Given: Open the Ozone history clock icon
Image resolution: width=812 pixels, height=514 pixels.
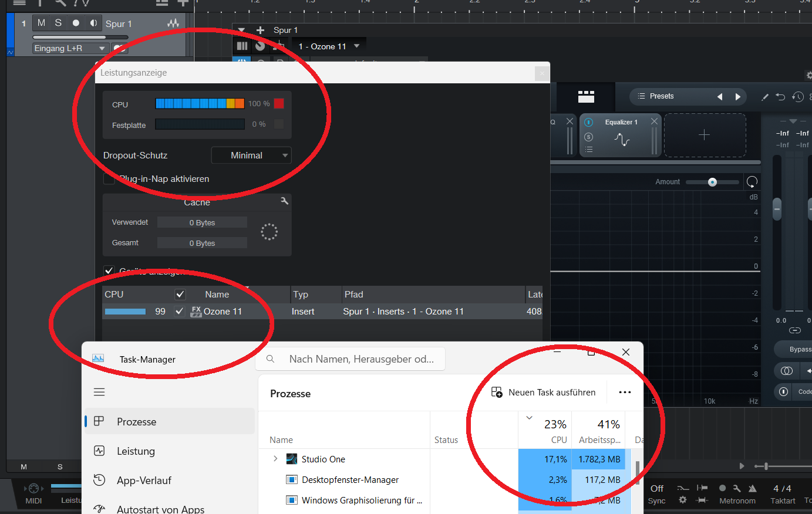Looking at the screenshot, I should 797,97.
